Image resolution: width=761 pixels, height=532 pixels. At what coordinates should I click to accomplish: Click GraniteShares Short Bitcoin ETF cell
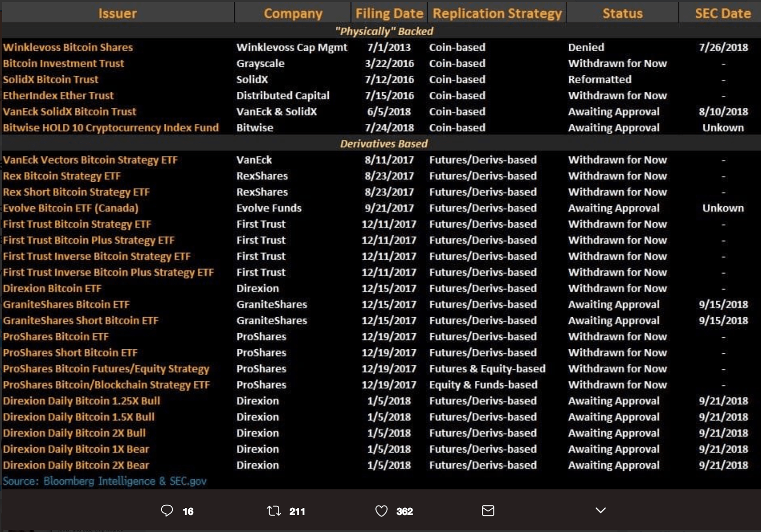tap(81, 320)
